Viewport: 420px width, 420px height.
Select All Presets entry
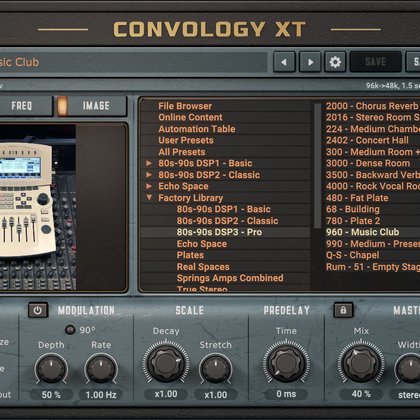pyautogui.click(x=182, y=152)
